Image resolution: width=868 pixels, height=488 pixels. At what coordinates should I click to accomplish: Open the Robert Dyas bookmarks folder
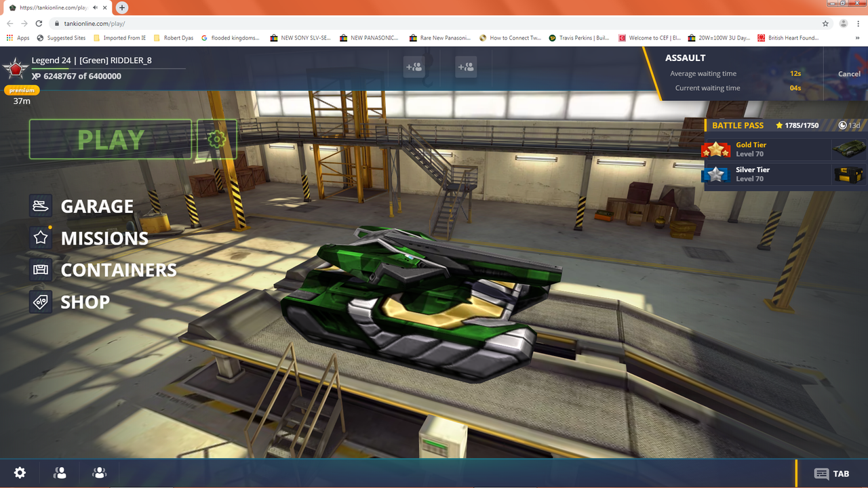tap(174, 38)
